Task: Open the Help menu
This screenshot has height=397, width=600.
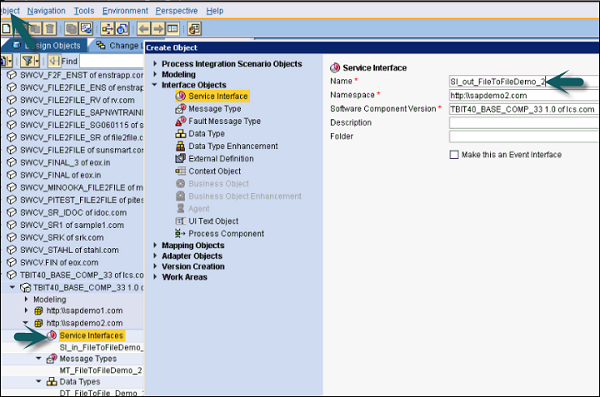Action: tap(215, 11)
